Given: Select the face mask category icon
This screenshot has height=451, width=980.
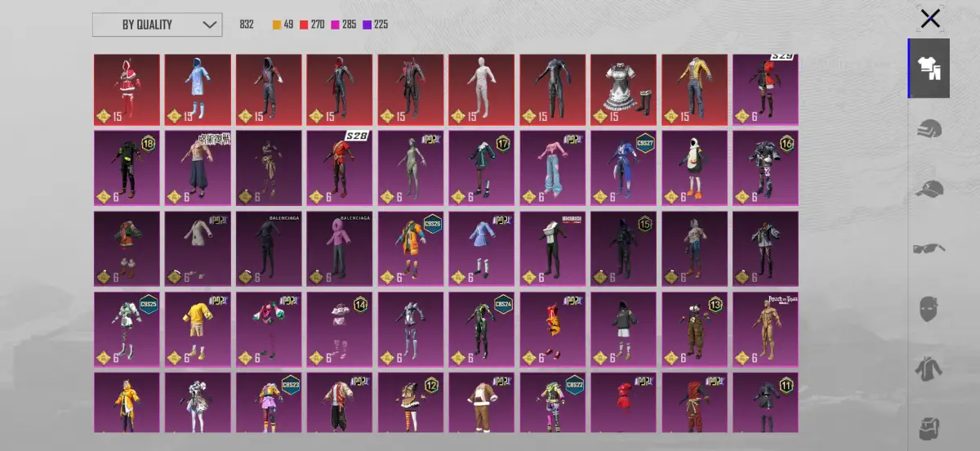Looking at the screenshot, I should pos(929,308).
